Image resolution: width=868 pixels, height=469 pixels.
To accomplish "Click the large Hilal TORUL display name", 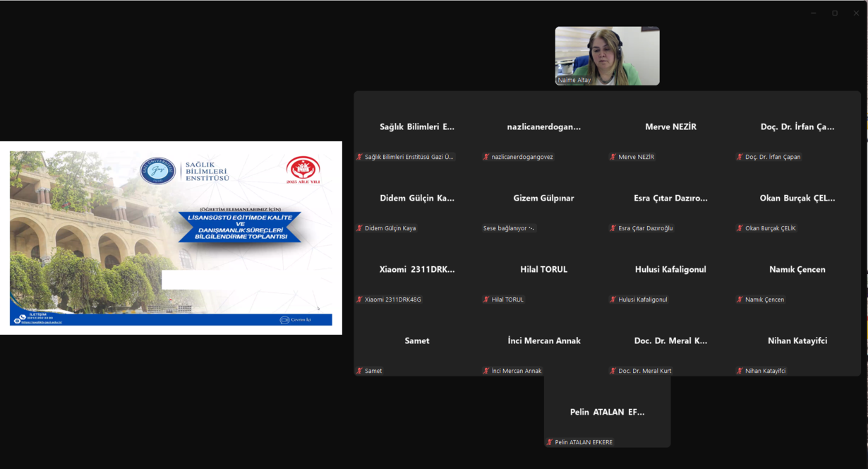I will tap(543, 269).
